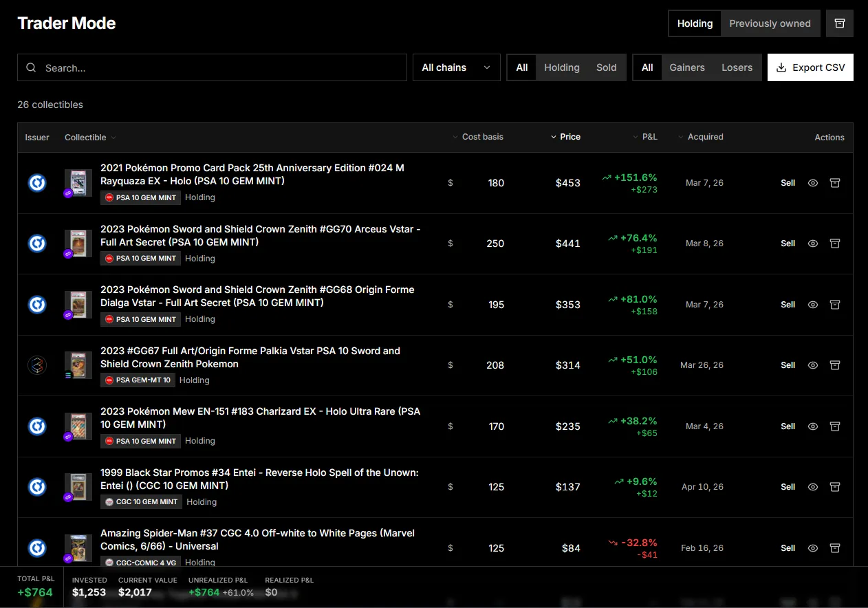Archive the Charizard EX collectible
Viewport: 868px width, 608px height.
click(835, 426)
